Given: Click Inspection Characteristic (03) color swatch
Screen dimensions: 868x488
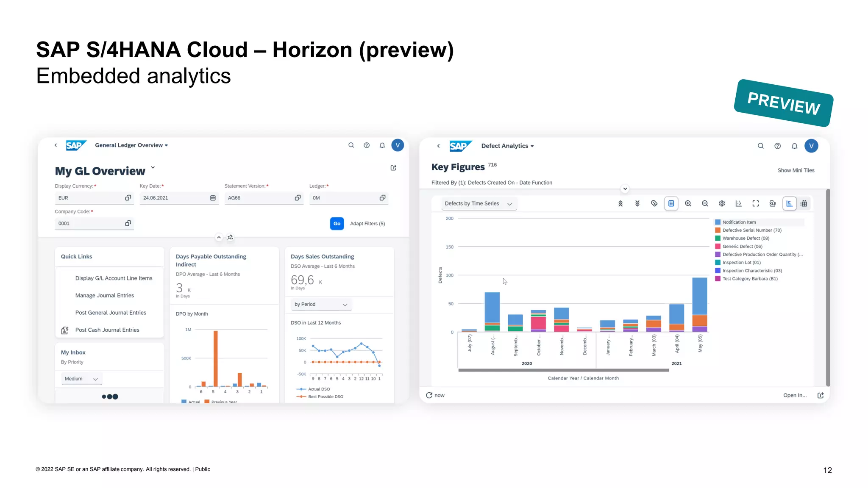Looking at the screenshot, I should (x=718, y=271).
